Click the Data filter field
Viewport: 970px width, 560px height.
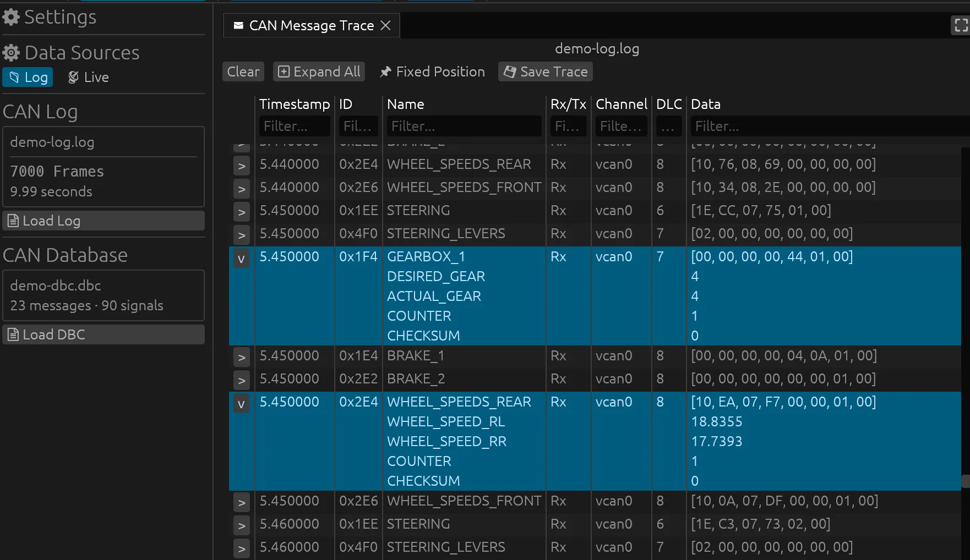point(830,126)
